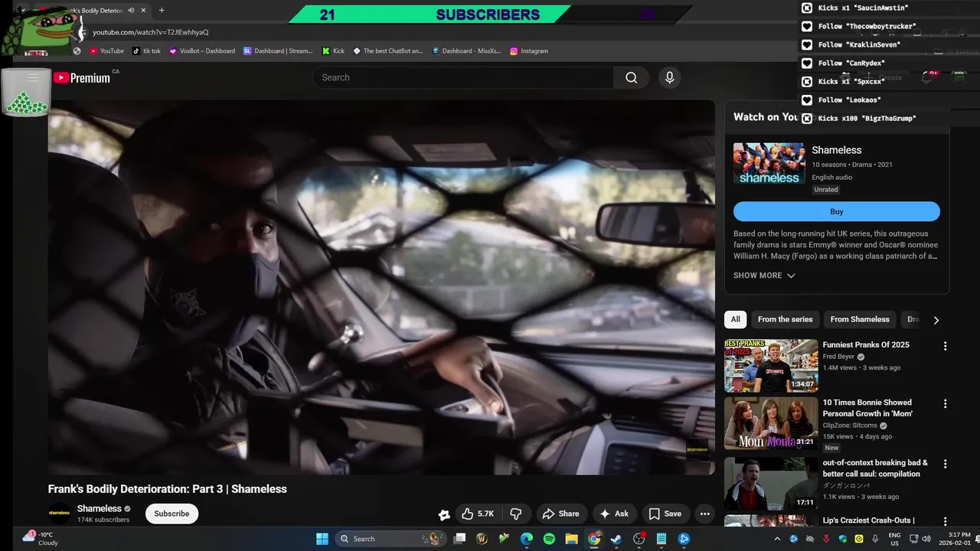Open File Explorer from the taskbar
Viewport: 980px width, 551px height.
(x=571, y=539)
